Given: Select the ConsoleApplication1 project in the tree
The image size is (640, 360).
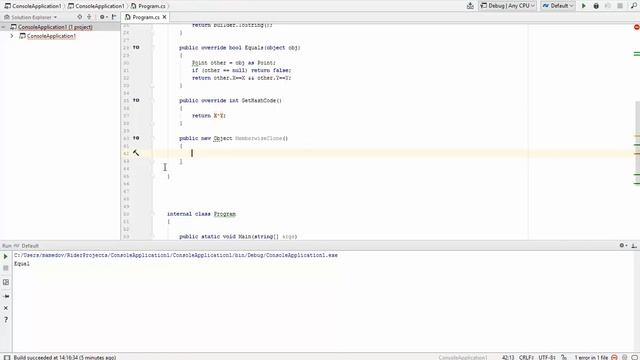Looking at the screenshot, I should [51, 36].
